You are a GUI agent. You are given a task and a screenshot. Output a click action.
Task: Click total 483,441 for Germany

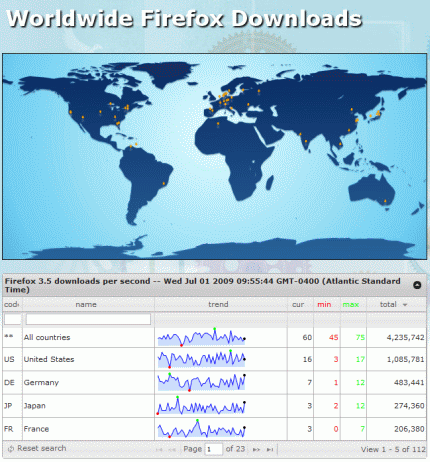coord(409,383)
